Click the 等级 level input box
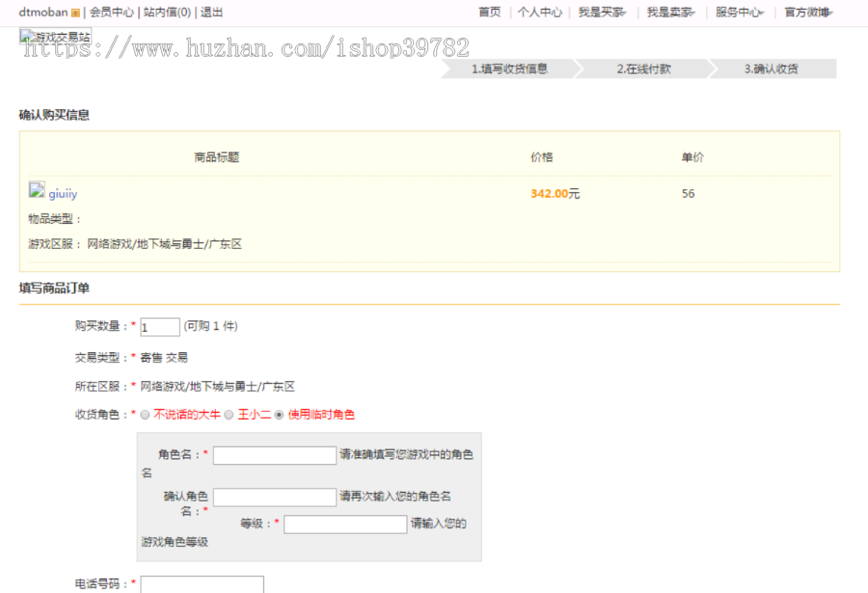The height and width of the screenshot is (593, 868). point(345,525)
